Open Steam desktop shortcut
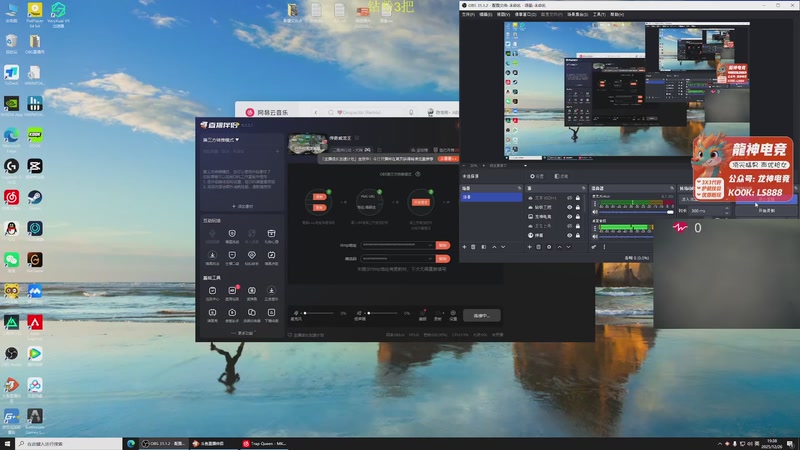The height and width of the screenshot is (450, 800). click(35, 199)
